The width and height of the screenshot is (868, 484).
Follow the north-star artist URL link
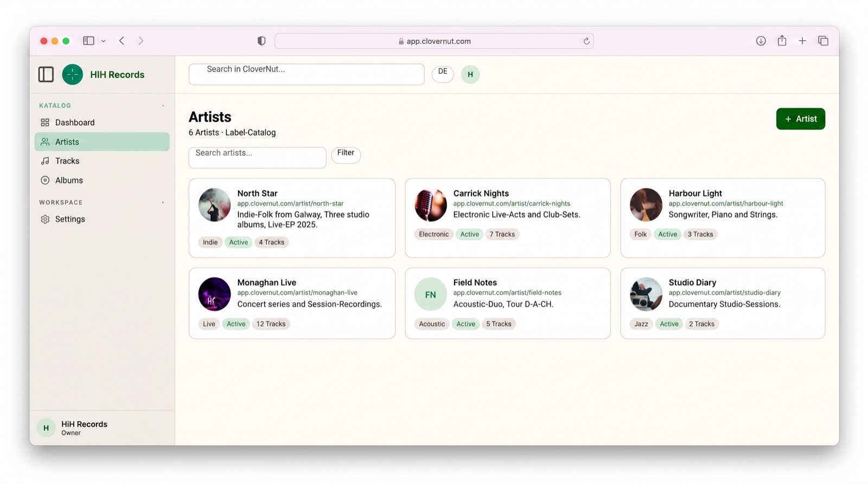tap(290, 204)
